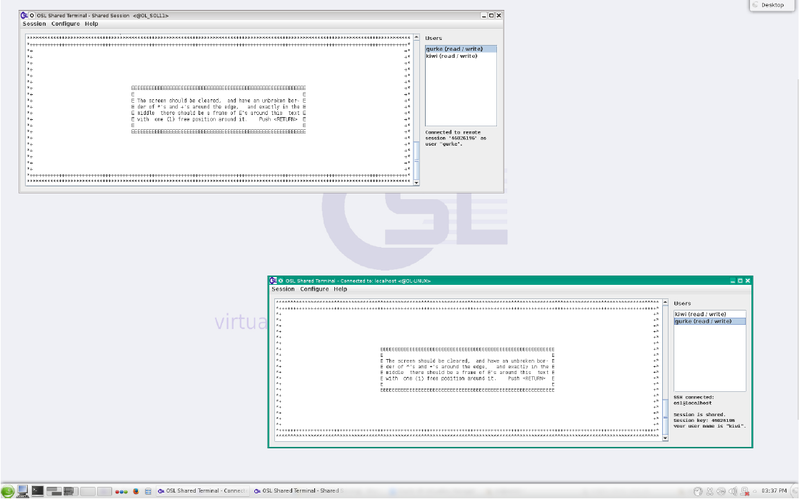Switch to OSL Shared Terminal - Connected taskbar entry
Screen dimensions: 800x499
[x=202, y=491]
